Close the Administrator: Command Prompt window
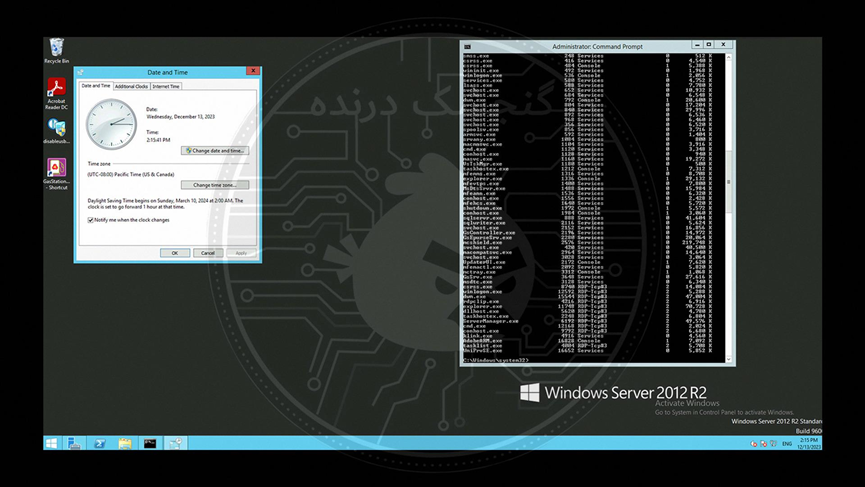 (x=723, y=45)
